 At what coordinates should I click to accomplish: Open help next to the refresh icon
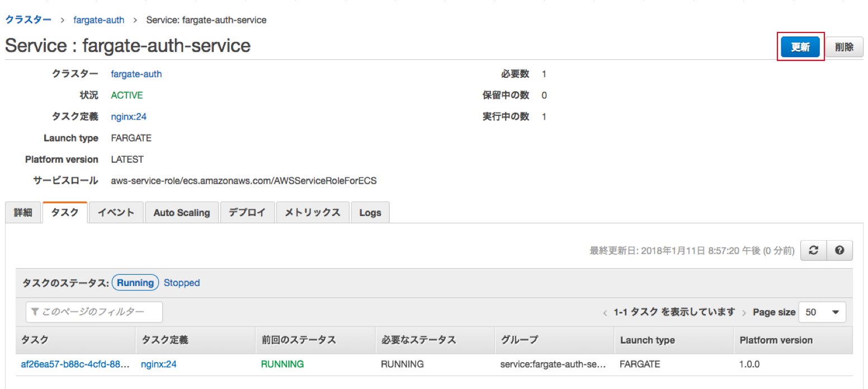click(839, 250)
